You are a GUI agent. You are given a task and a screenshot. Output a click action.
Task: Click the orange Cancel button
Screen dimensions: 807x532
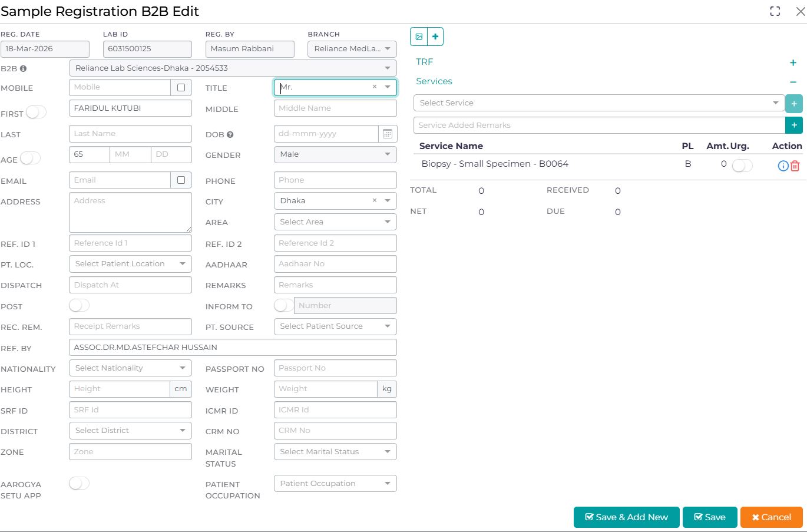(772, 517)
